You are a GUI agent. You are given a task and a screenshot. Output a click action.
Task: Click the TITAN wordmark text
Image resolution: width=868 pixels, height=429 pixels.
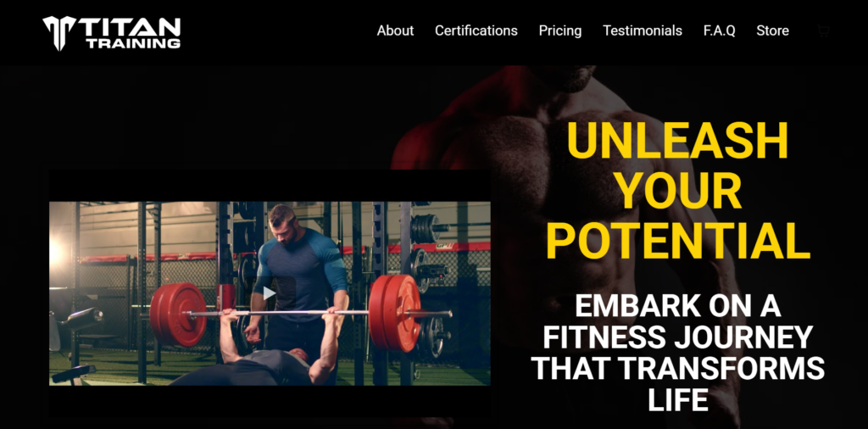130,26
